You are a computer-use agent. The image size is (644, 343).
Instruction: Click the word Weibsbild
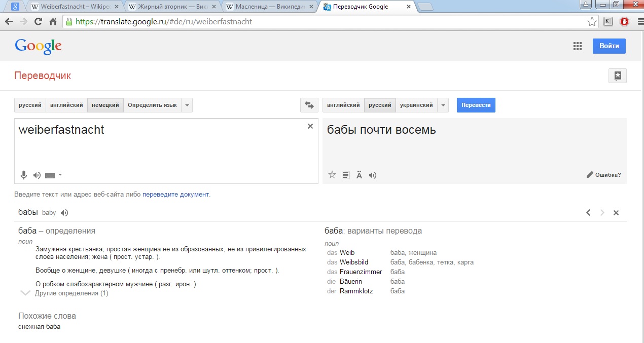point(354,262)
